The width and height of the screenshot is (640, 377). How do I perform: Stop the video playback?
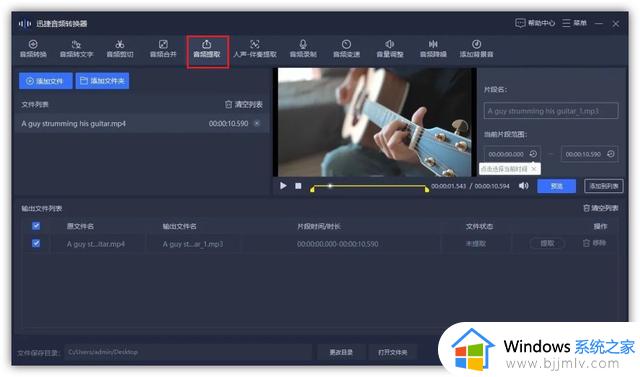pyautogui.click(x=298, y=186)
